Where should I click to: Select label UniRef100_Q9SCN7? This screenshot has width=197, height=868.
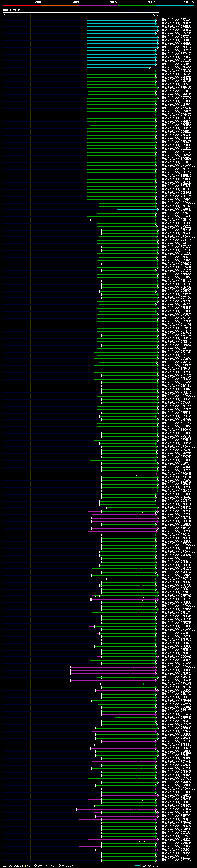tap(176, 555)
